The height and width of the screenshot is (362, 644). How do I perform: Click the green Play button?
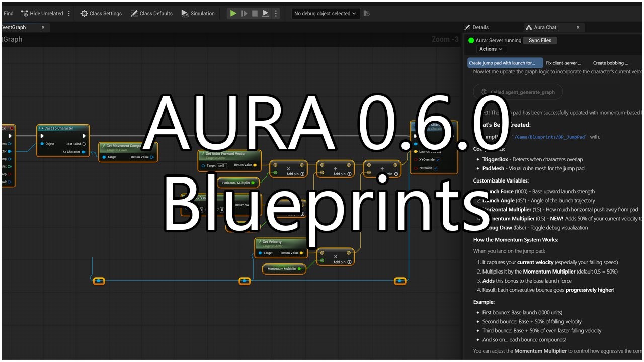coord(233,14)
